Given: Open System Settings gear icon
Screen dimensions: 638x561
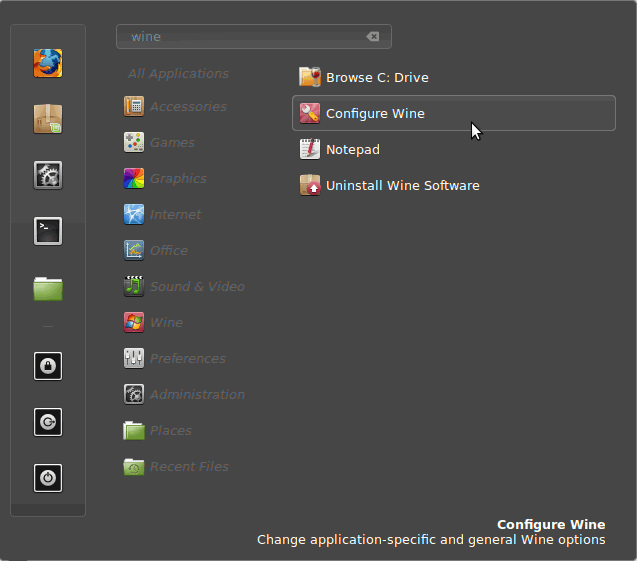Looking at the screenshot, I should [47, 175].
